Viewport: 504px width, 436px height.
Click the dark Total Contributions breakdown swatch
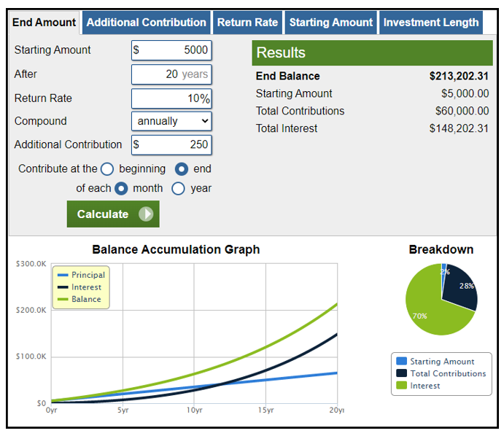401,373
